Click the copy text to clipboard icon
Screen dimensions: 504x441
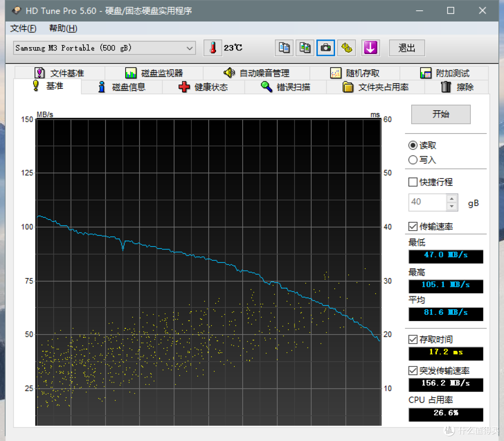tap(284, 48)
